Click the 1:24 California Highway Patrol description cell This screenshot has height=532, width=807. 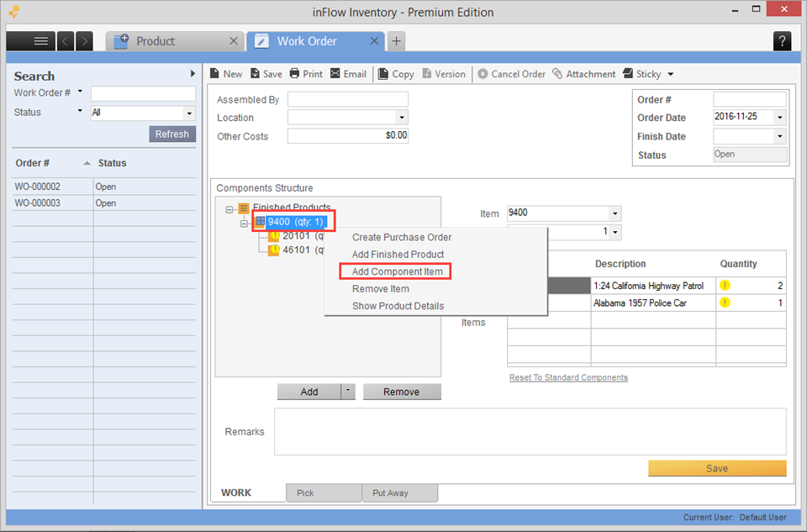coord(653,286)
